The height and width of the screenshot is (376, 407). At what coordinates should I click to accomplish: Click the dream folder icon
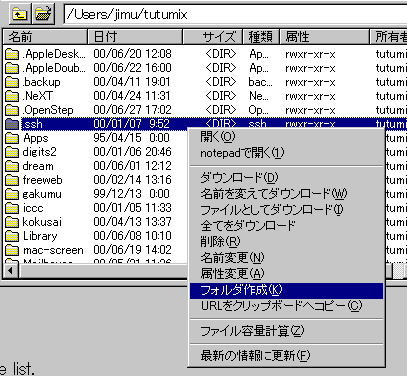click(x=12, y=166)
